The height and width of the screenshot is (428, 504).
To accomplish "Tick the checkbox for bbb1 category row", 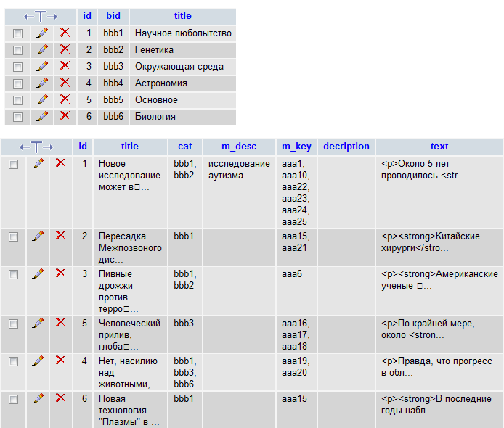I will (x=17, y=33).
